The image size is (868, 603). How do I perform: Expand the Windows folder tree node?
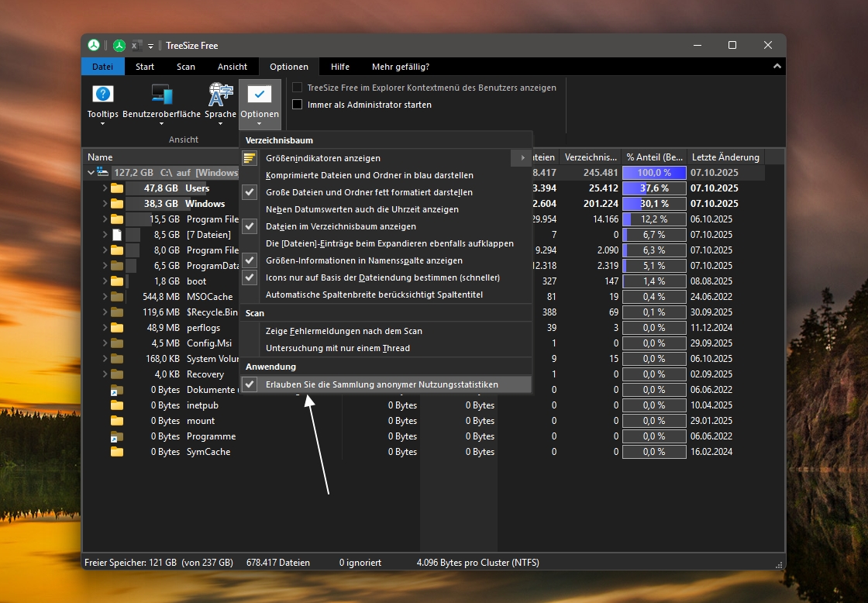(105, 204)
